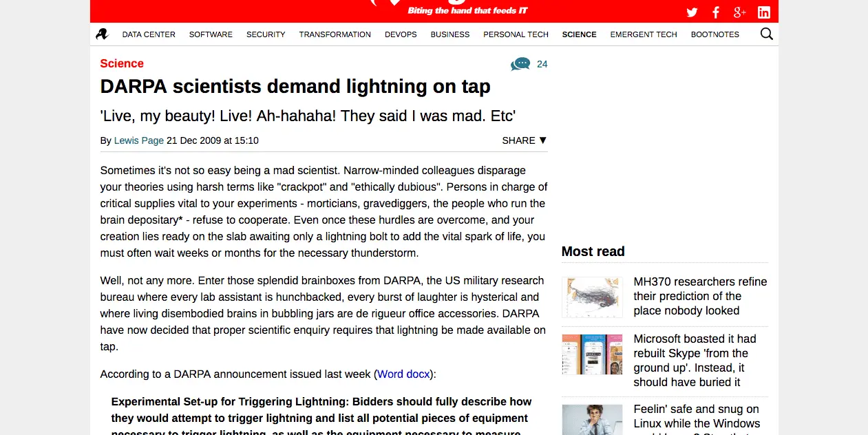Go to Data Center section
The image size is (868, 435).
click(149, 34)
